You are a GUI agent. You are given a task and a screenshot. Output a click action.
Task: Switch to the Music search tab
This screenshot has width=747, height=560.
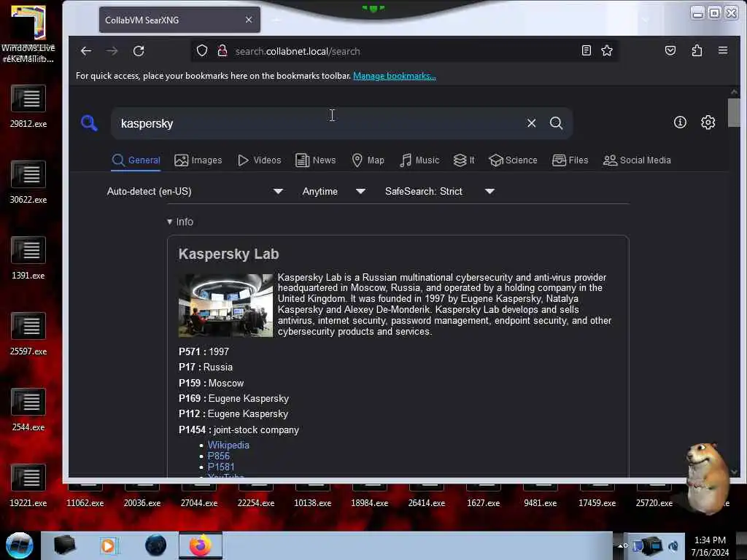pyautogui.click(x=419, y=160)
